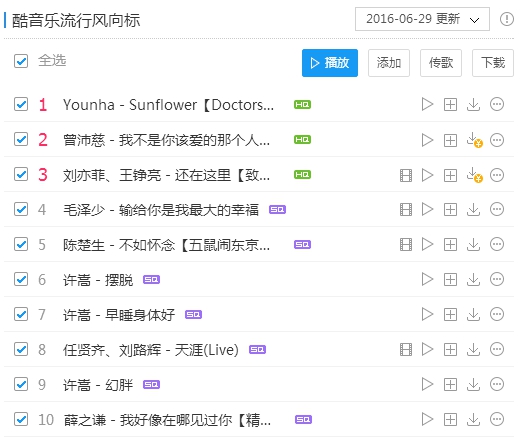
Task: Open more options for song 10
Action: [x=497, y=419]
